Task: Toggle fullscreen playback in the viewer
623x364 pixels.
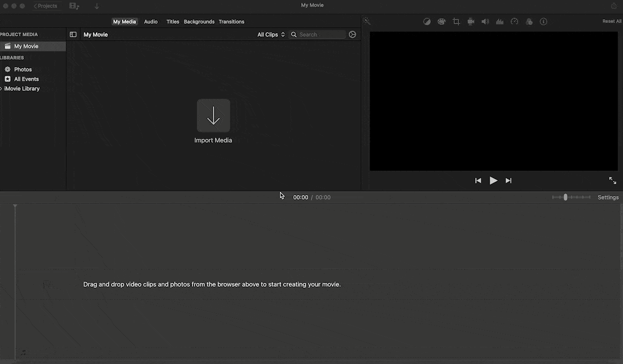Action: click(x=613, y=180)
